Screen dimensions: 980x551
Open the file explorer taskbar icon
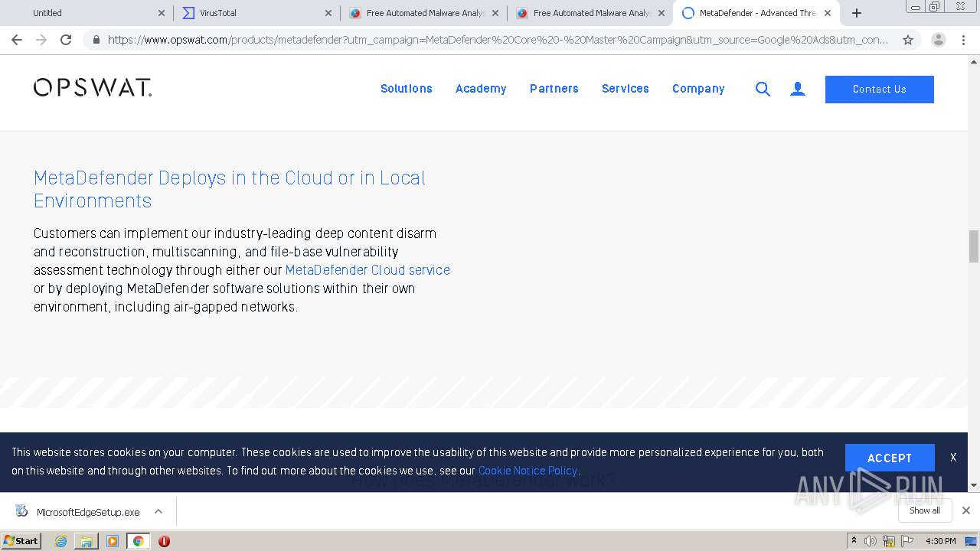click(87, 541)
